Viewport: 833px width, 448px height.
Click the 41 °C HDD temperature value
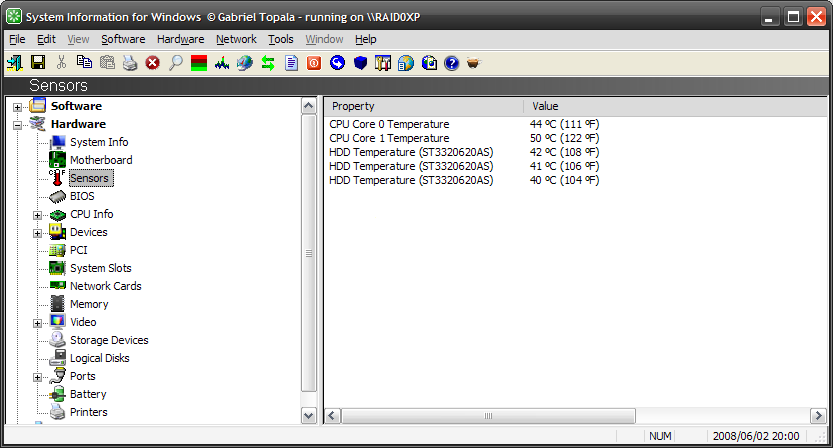click(564, 166)
